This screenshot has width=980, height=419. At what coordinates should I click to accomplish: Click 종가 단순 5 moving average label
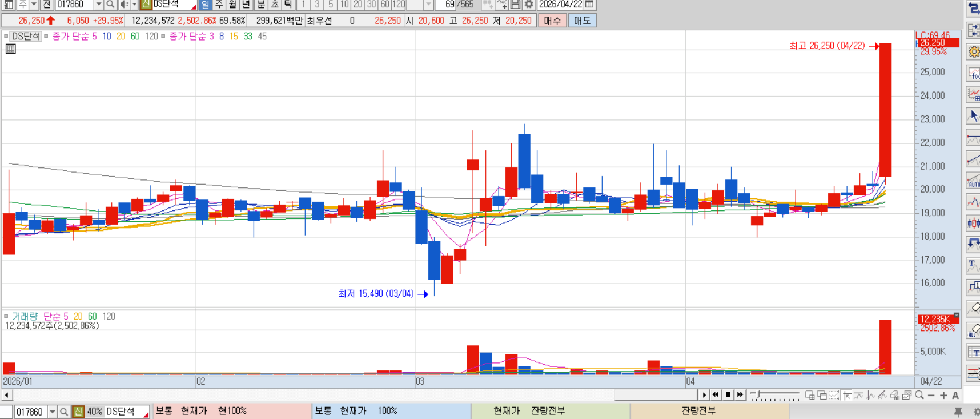[x=75, y=36]
